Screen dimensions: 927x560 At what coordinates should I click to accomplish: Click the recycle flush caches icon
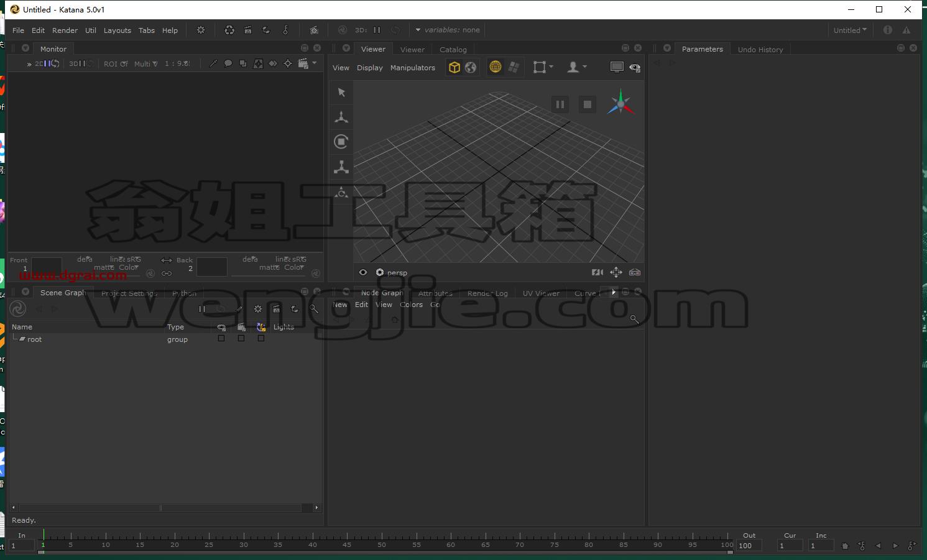pos(229,30)
